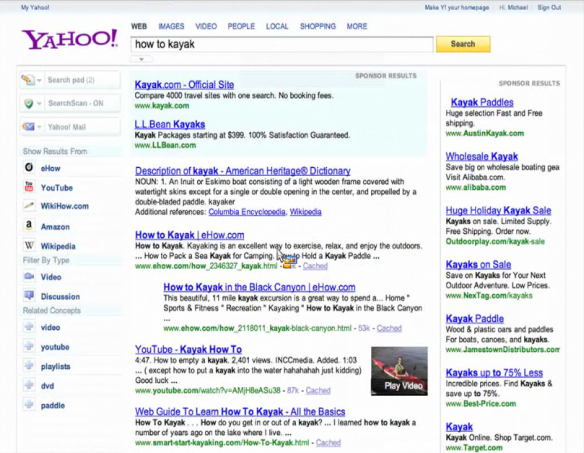The image size is (584, 453).
Task: Open How to Kayak in Black Canyon
Action: (259, 287)
